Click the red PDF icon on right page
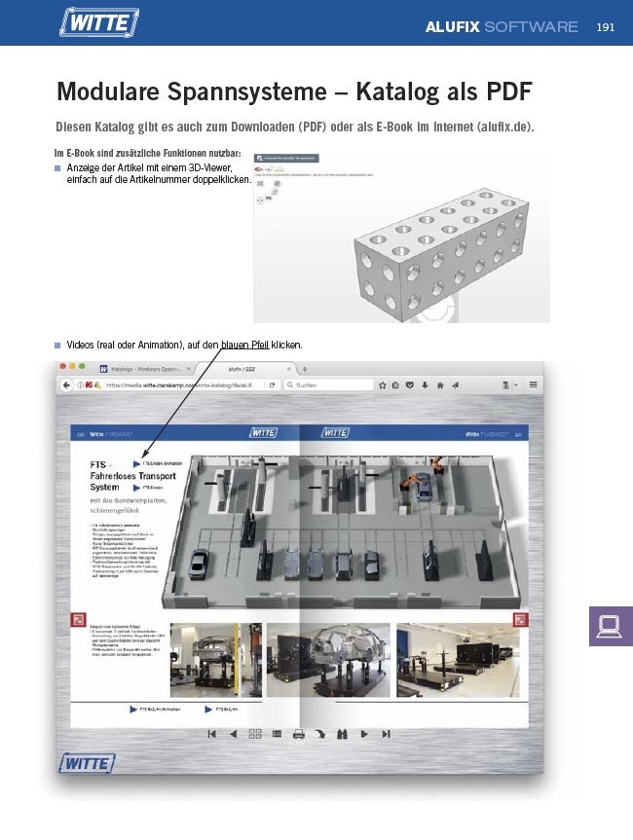The height and width of the screenshot is (840, 633). point(520,620)
